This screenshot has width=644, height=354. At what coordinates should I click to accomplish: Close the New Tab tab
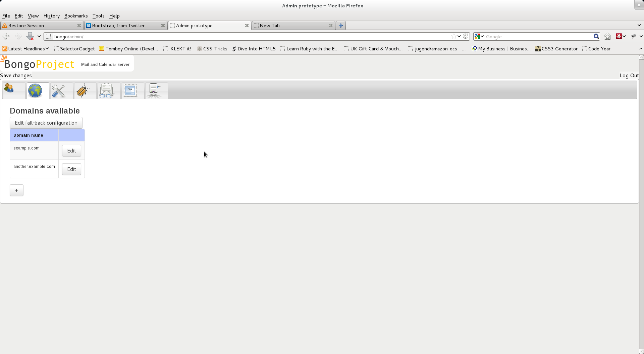(x=331, y=26)
